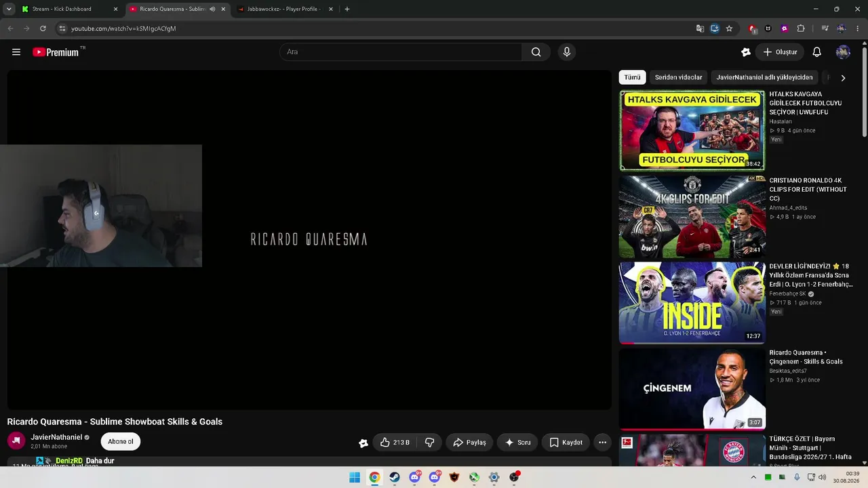This screenshot has width=868, height=488.
Task: Open YouTube notifications bell
Action: (817, 52)
